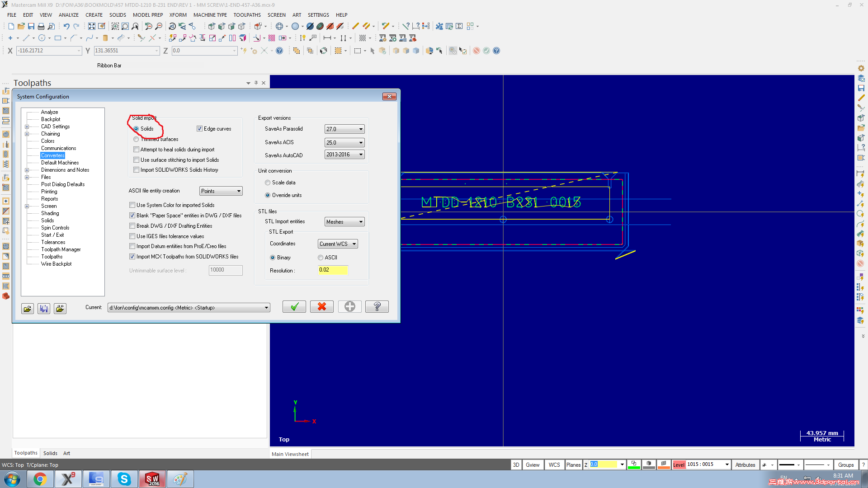Expand the STL Import entities dropdown
The width and height of the screenshot is (868, 488).
pyautogui.click(x=359, y=222)
